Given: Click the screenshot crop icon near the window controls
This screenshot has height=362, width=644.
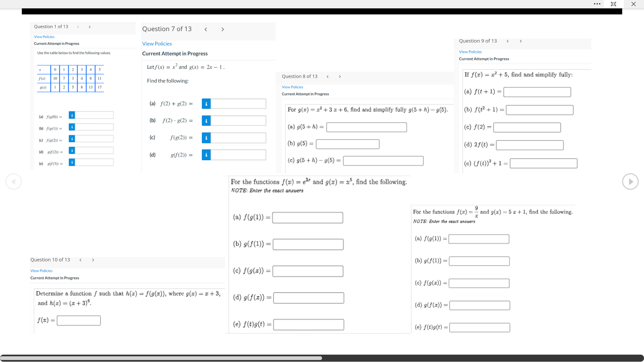Looking at the screenshot, I should tap(613, 4).
